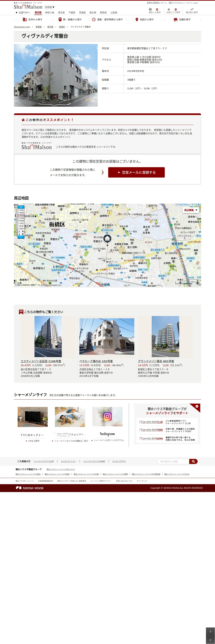Open saved search conditions folder icon

tap(150, 10)
